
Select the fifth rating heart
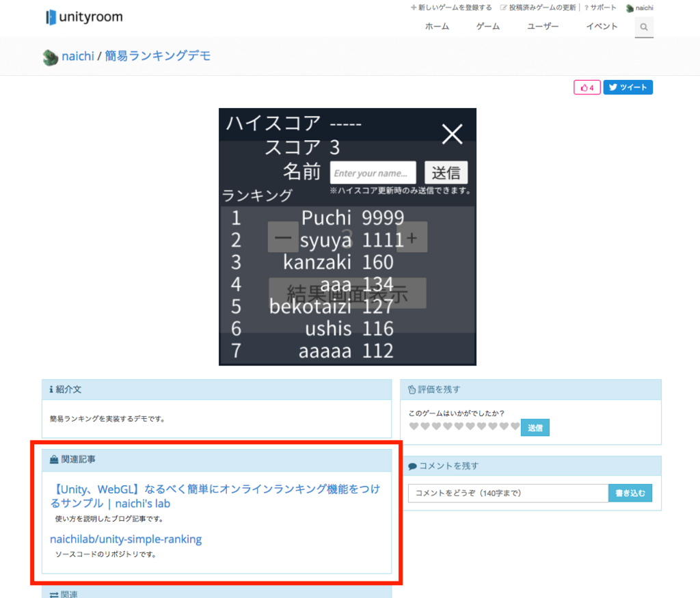click(x=459, y=426)
